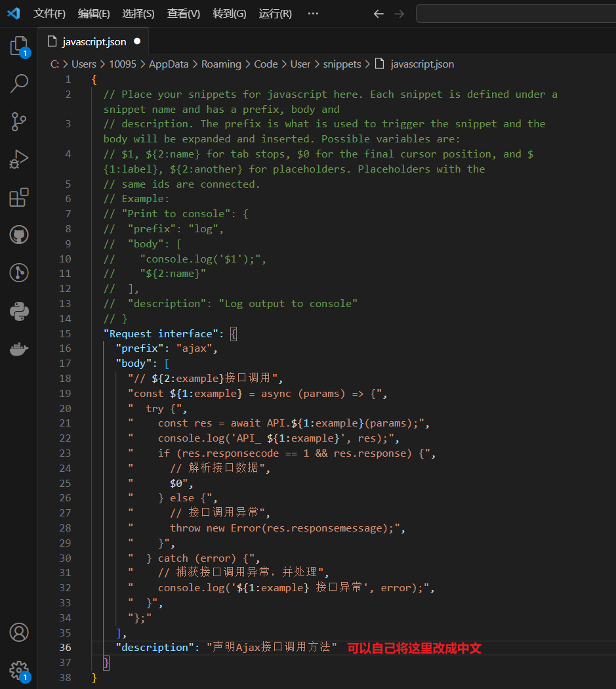Open the 选择(S) menu
Image resolution: width=616 pixels, height=689 pixels.
coord(138,14)
